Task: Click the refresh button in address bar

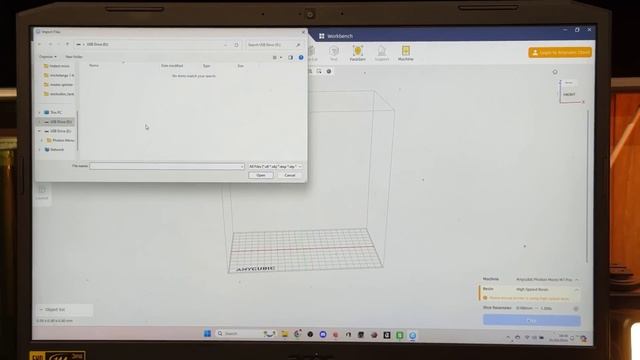Action: point(236,44)
